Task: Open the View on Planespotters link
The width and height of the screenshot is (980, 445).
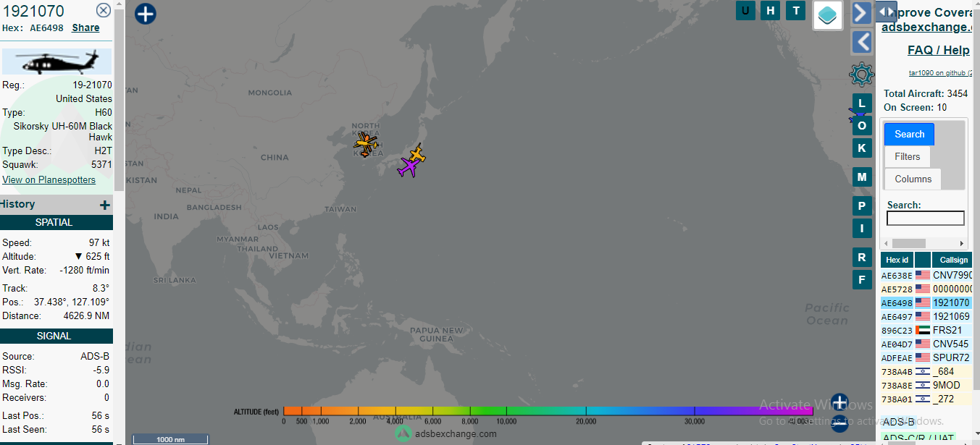Action: (49, 179)
